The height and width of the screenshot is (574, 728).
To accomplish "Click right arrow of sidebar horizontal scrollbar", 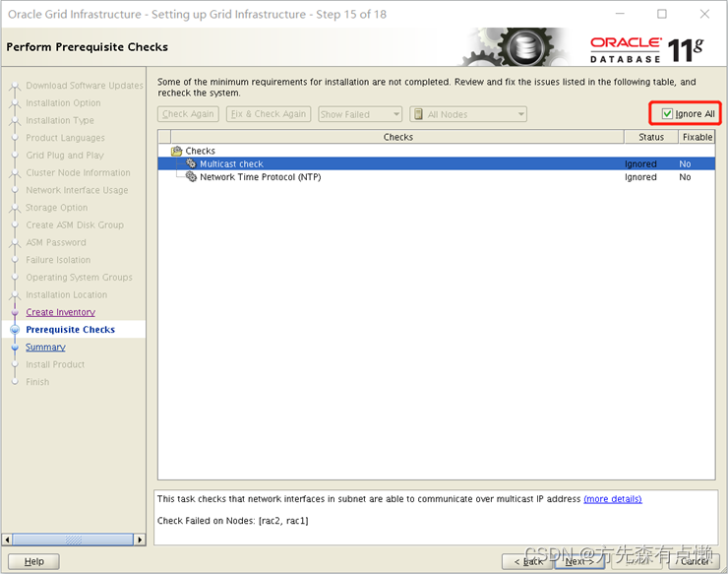I will pos(140,540).
